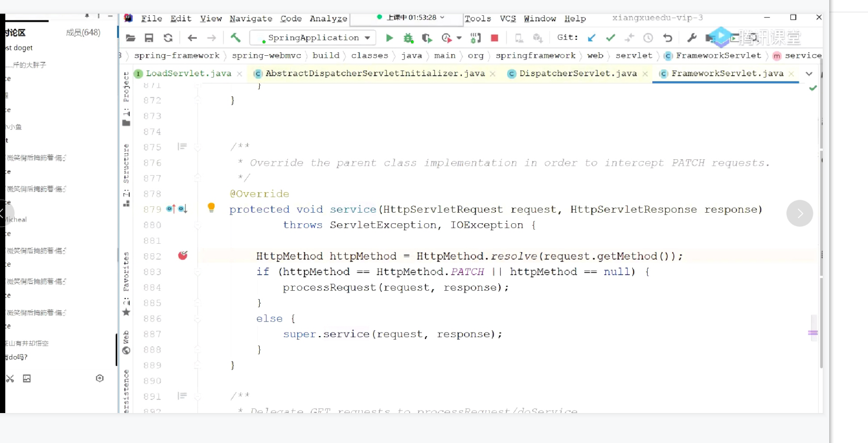Switch to the DispatcherServlet.java tab
This screenshot has height=443, width=868.
[578, 73]
